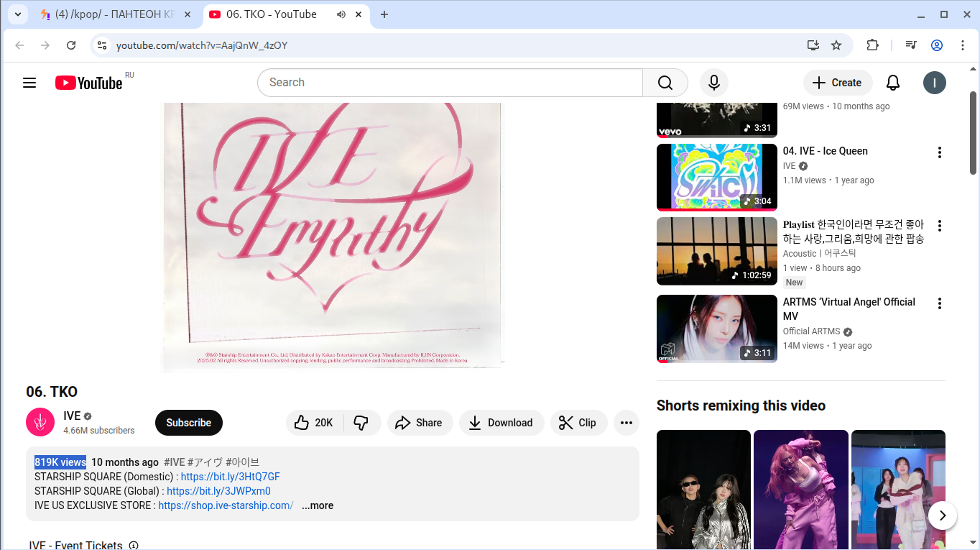Image resolution: width=980 pixels, height=550 pixels.
Task: Open the bit.ly/3HtQ7GF domestic store link
Action: (231, 477)
